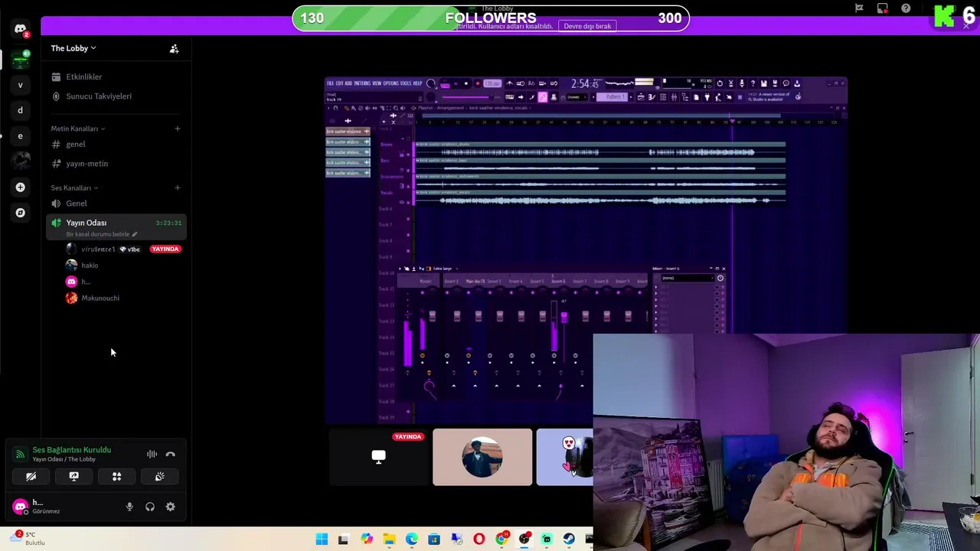
Task: Open the weather widget showing 5°C Bulutlu
Action: [x=27, y=539]
